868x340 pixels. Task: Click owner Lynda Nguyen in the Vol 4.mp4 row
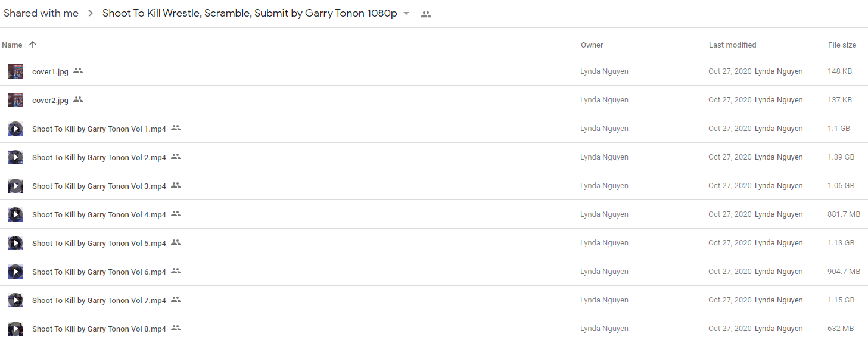point(604,214)
